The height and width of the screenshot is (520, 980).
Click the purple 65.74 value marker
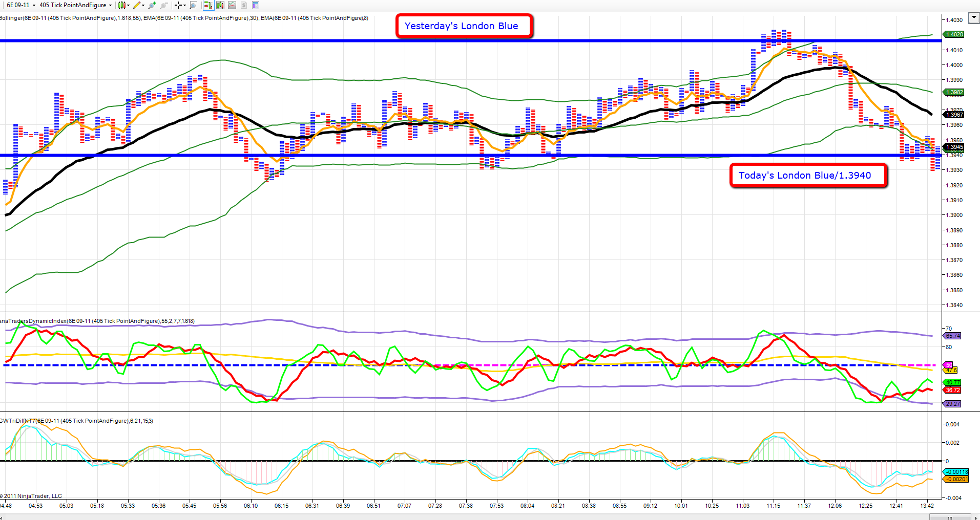click(x=953, y=336)
